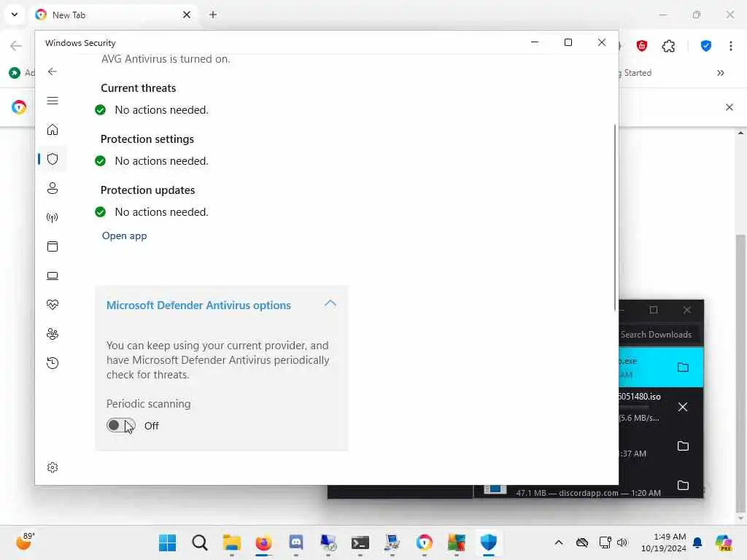
Task: Open App & browser control icon
Action: tap(53, 246)
